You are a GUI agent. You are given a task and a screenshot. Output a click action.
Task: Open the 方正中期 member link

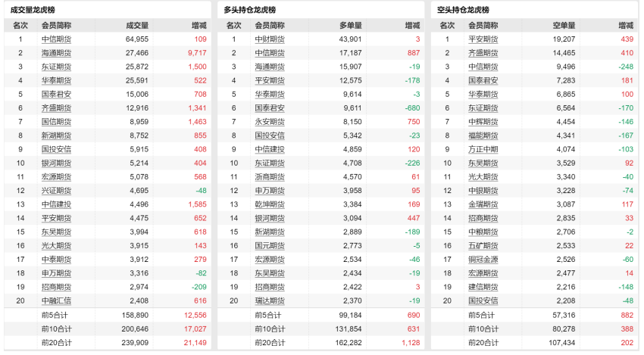click(x=483, y=149)
